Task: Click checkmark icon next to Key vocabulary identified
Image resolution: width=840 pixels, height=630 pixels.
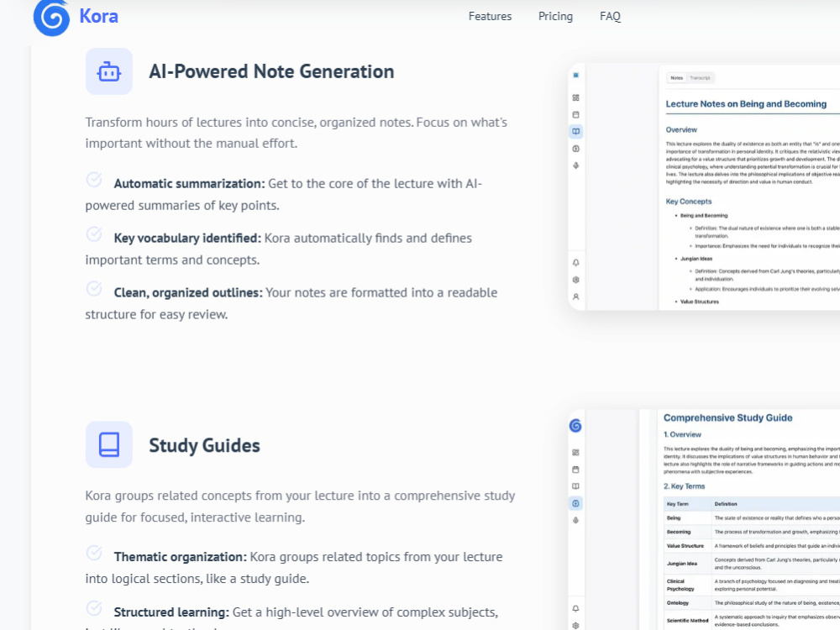Action: pos(94,234)
